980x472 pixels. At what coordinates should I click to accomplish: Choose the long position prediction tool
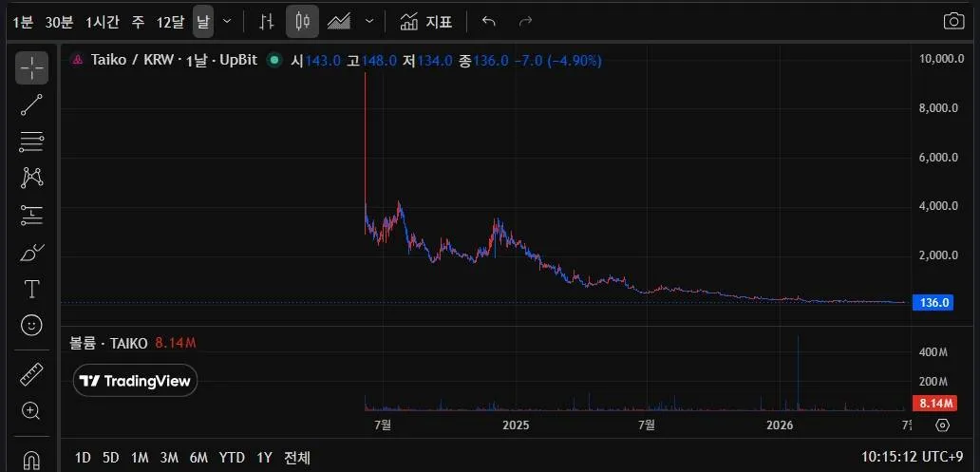(x=31, y=215)
